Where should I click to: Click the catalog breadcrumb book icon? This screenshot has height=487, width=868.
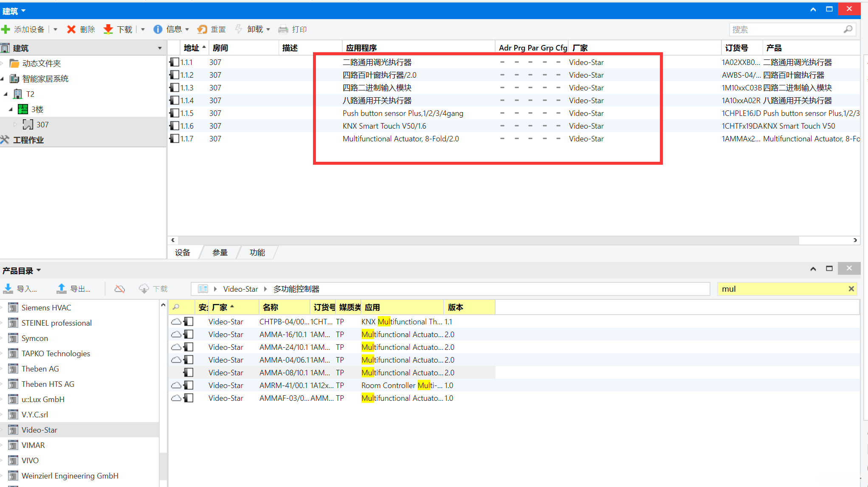pyautogui.click(x=203, y=289)
